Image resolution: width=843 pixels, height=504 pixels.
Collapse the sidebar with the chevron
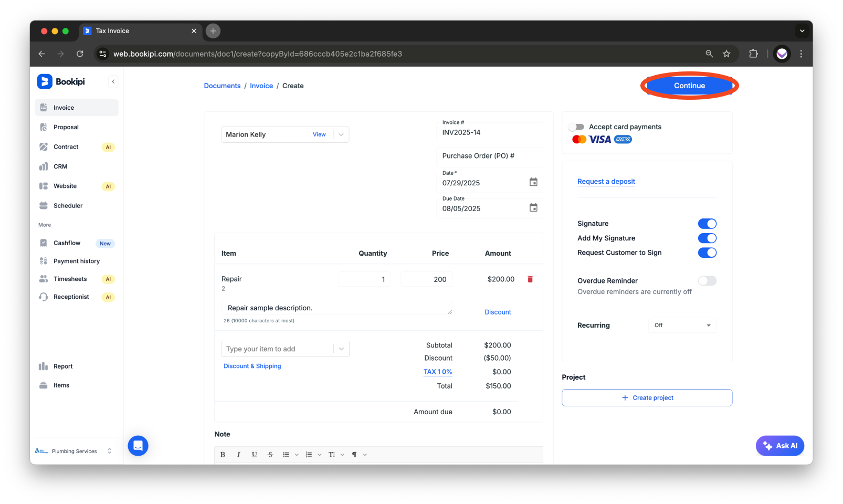113,81
